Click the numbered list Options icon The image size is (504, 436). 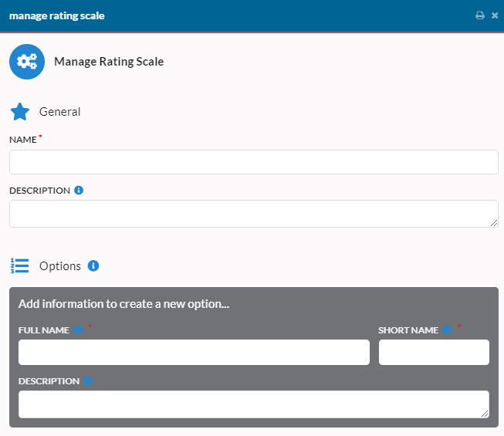point(19,265)
